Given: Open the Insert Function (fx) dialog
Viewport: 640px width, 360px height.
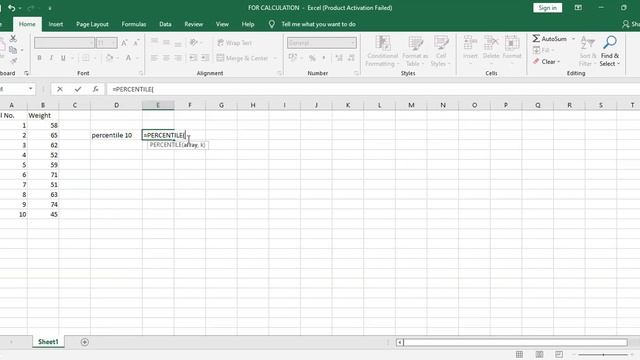Looking at the screenshot, I should [x=96, y=89].
